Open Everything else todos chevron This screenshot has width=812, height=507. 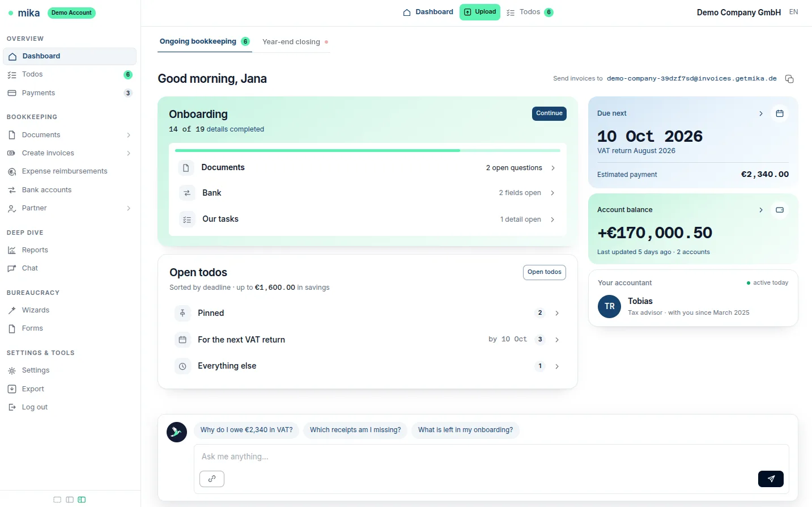coord(557,366)
